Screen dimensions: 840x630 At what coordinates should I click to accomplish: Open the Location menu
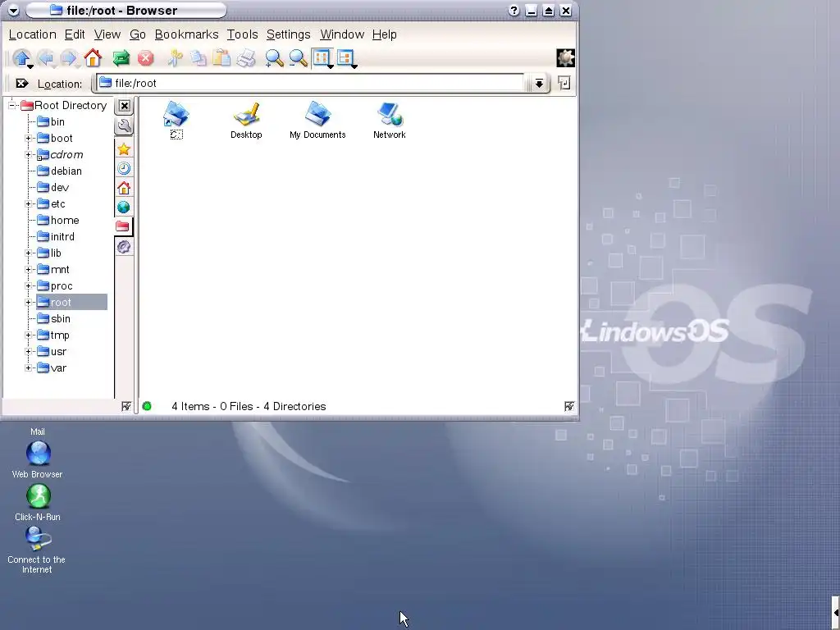coord(33,34)
